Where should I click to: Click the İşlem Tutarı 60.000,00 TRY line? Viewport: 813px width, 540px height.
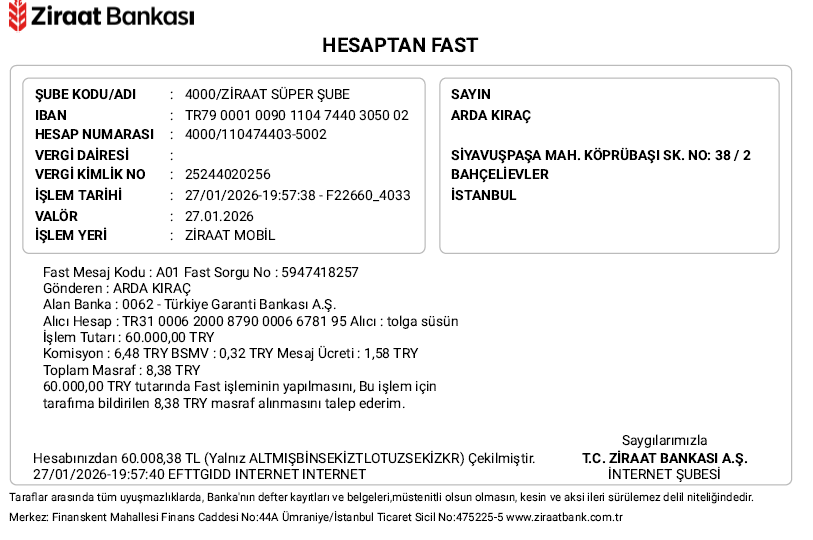(129, 337)
